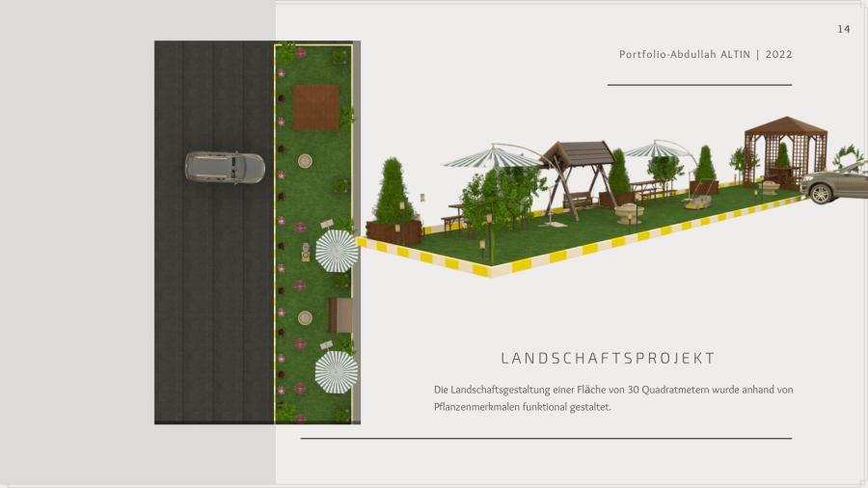Select the German description paragraph below the heading
The height and width of the screenshot is (488, 868).
(613, 398)
